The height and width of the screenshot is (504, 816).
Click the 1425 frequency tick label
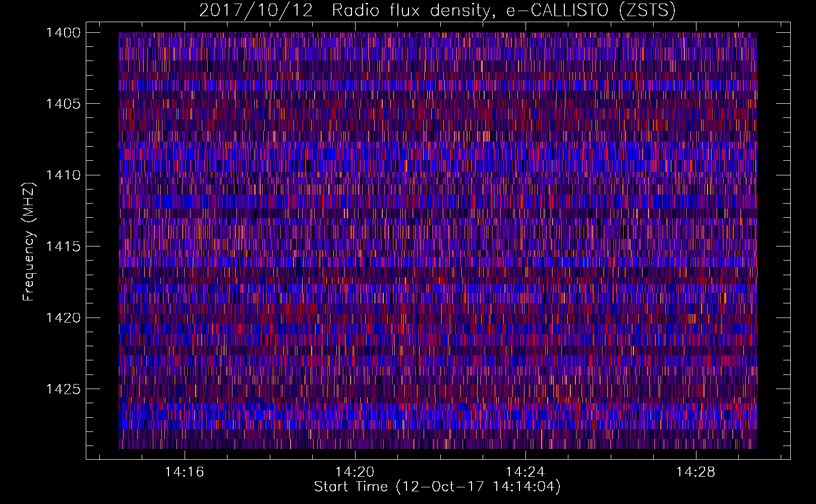(63, 389)
